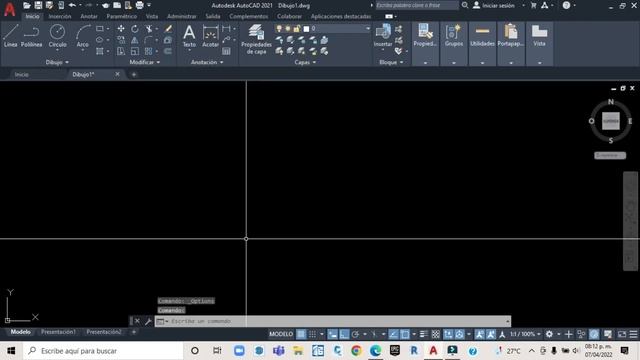Toggle annotation visibility in status bar

(x=480, y=334)
